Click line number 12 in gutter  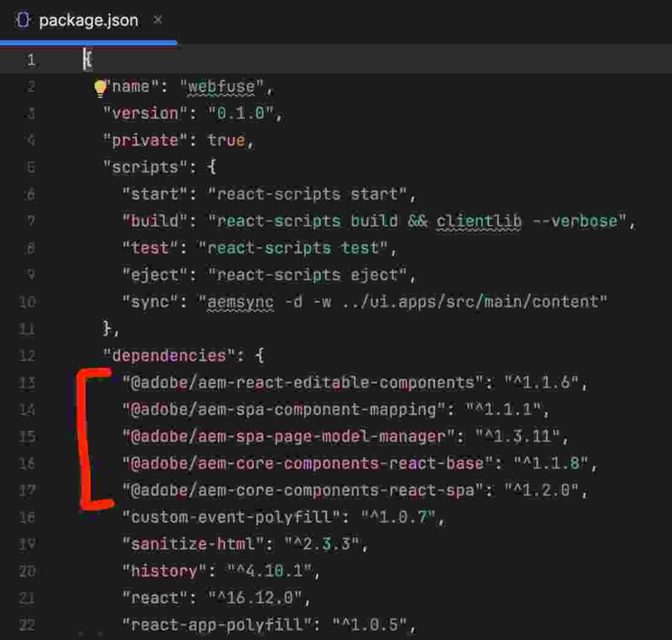pos(26,355)
